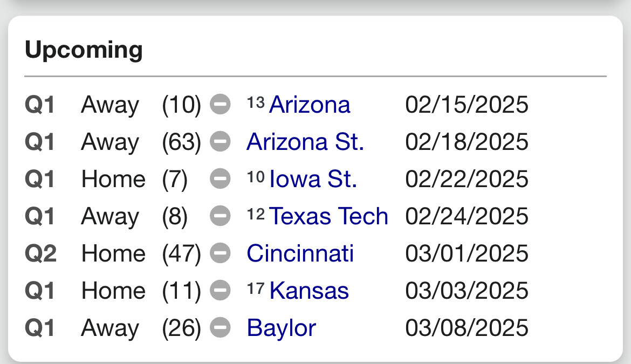Click the (63) rank next to Arizona St.

tap(181, 142)
